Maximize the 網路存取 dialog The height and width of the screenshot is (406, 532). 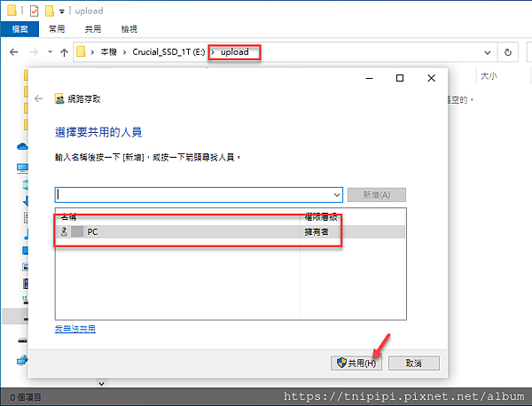(x=400, y=78)
